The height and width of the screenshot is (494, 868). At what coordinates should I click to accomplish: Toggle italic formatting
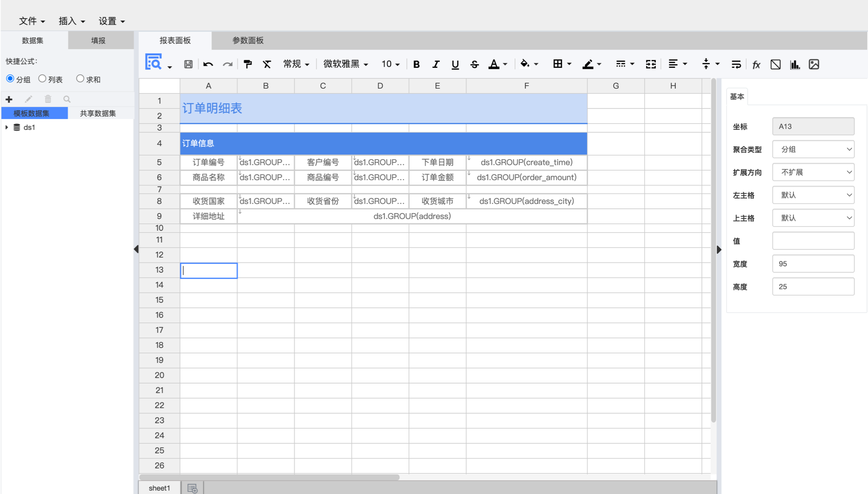coord(436,64)
